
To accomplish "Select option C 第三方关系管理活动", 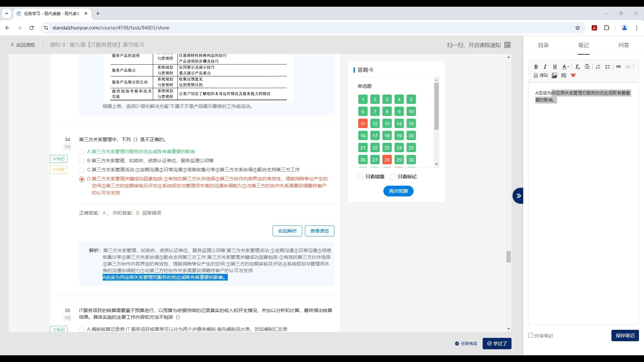I will pos(82,170).
